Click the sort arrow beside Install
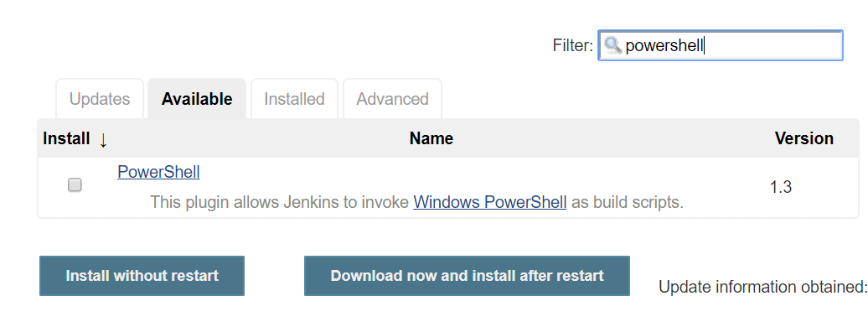 point(104,140)
